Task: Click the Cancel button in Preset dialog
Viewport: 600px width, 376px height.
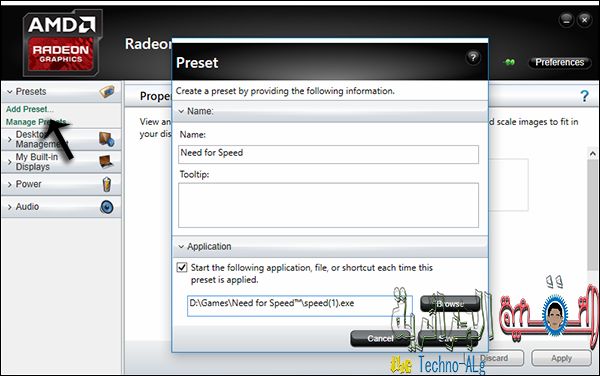Action: pyautogui.click(x=380, y=339)
